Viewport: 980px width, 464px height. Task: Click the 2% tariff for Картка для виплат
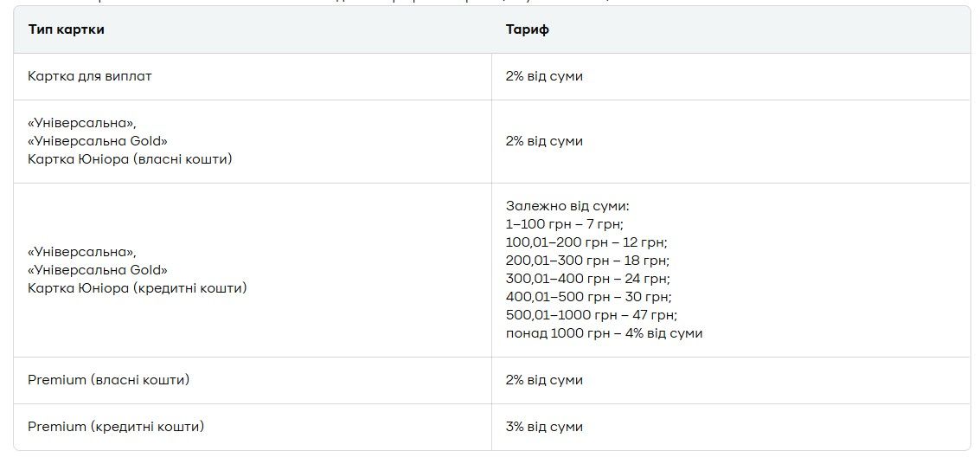[x=544, y=76]
